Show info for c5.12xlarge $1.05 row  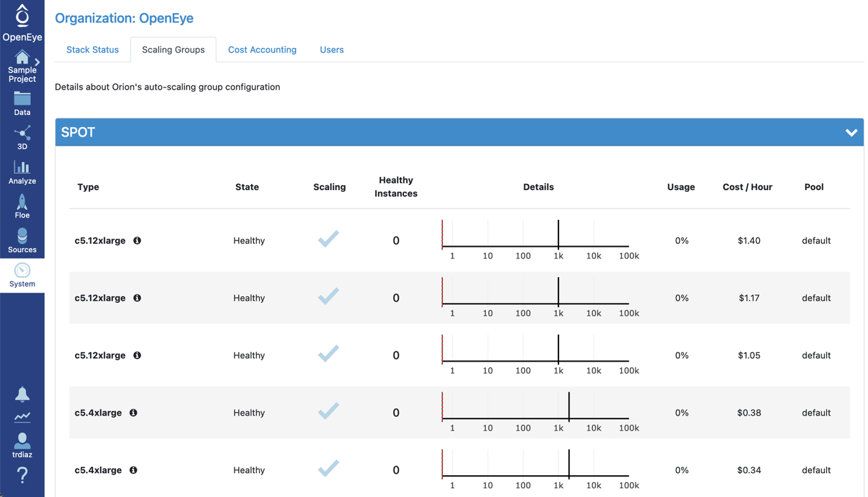tap(137, 355)
